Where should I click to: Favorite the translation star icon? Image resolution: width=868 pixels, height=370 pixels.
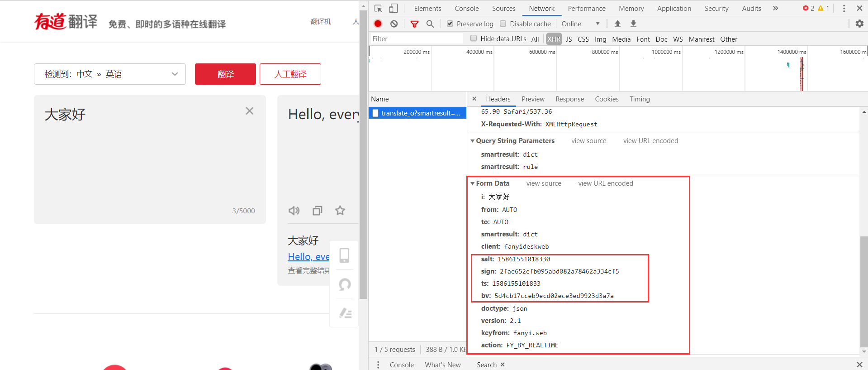point(340,211)
